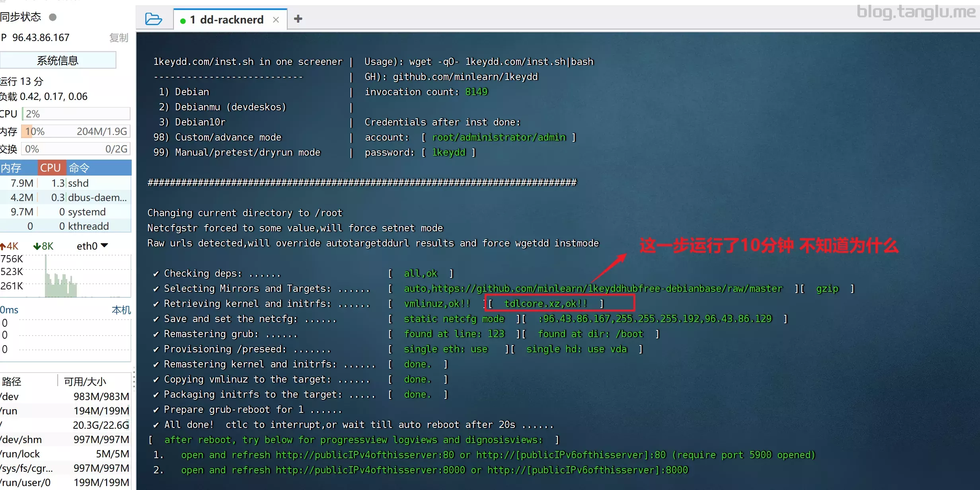Copy the IP address with 复制
Screen dimensions: 980x490
118,38
